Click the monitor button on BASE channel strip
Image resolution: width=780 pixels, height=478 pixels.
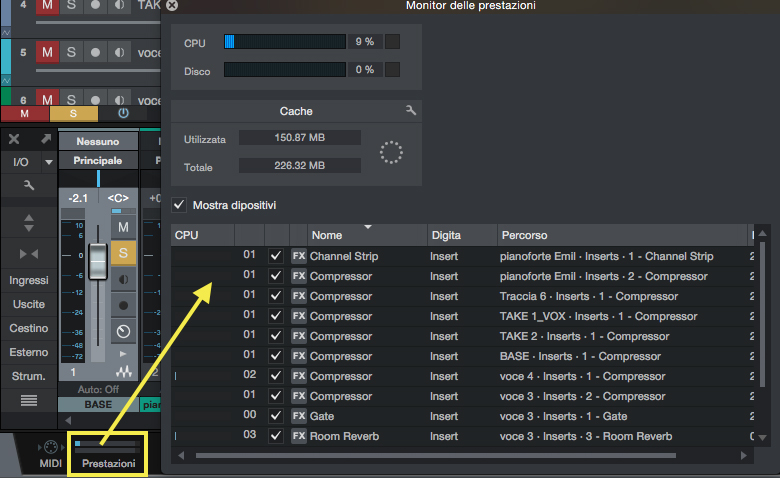tap(123, 279)
